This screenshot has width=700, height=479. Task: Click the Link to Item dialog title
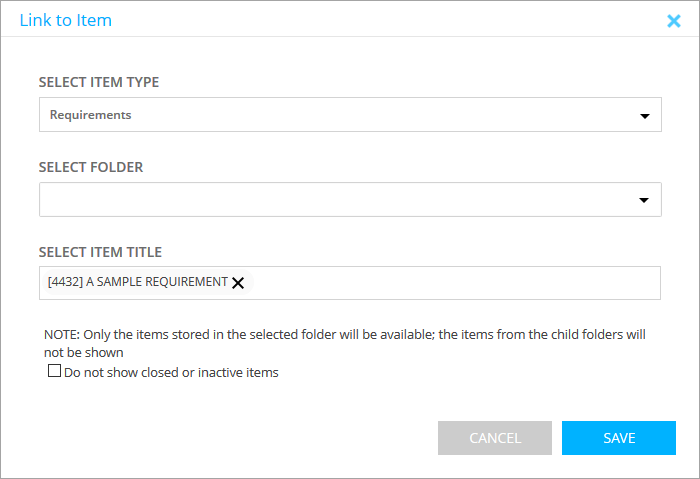66,20
